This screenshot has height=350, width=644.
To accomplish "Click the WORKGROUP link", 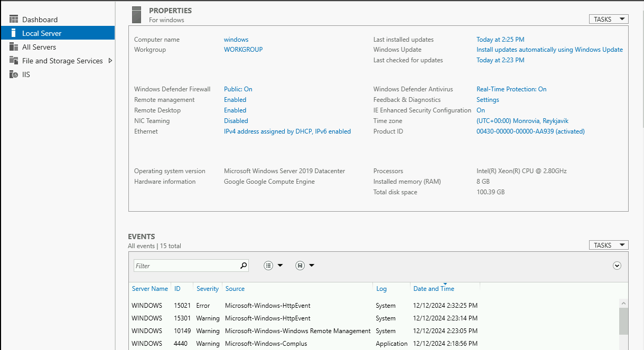I will tap(243, 50).
